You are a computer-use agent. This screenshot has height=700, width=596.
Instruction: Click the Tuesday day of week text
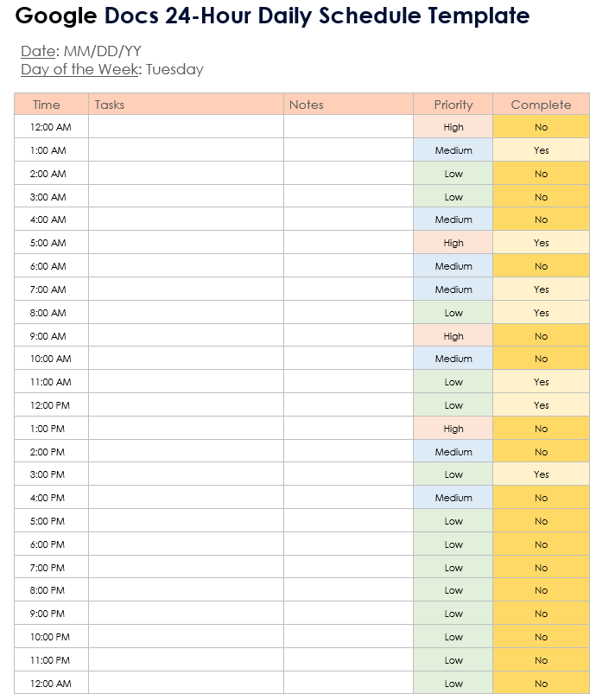pos(174,69)
